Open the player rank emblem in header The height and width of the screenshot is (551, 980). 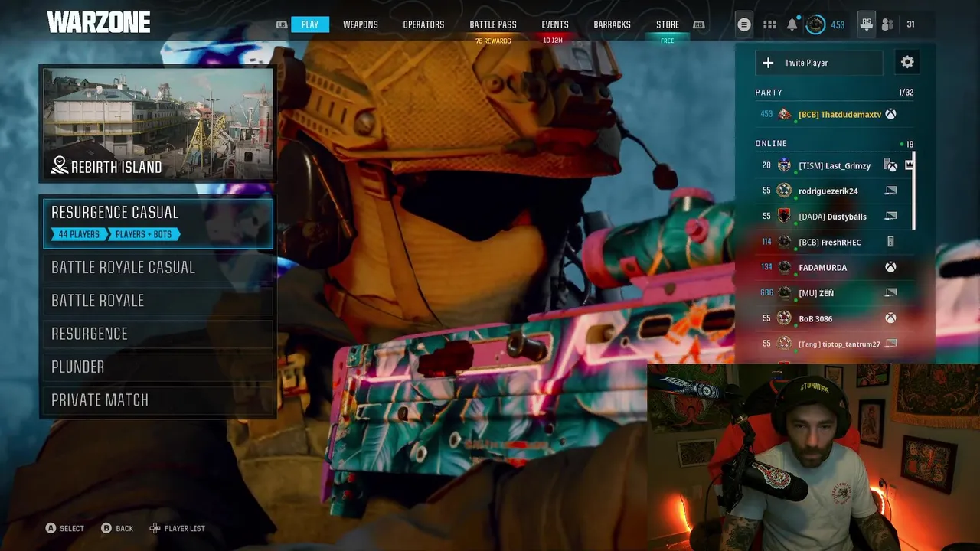point(816,24)
